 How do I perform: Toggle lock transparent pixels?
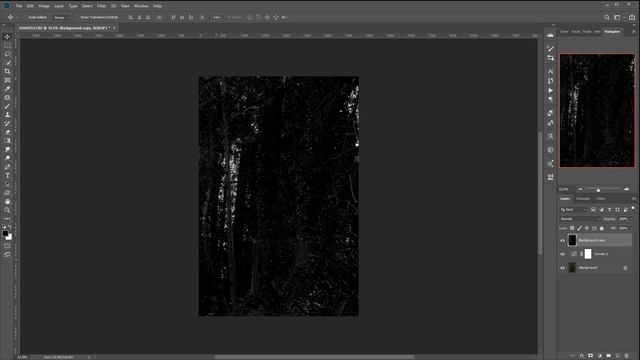click(x=572, y=228)
